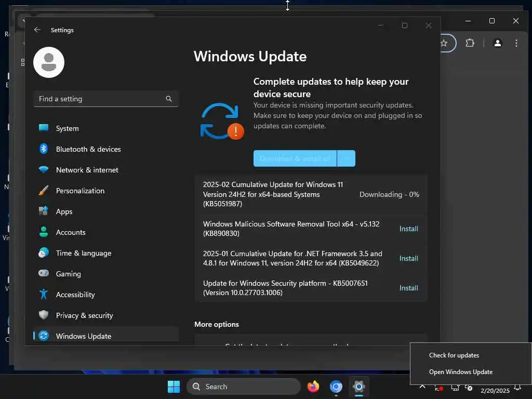Open the Windows Start menu
This screenshot has width=532, height=399.
(174, 387)
